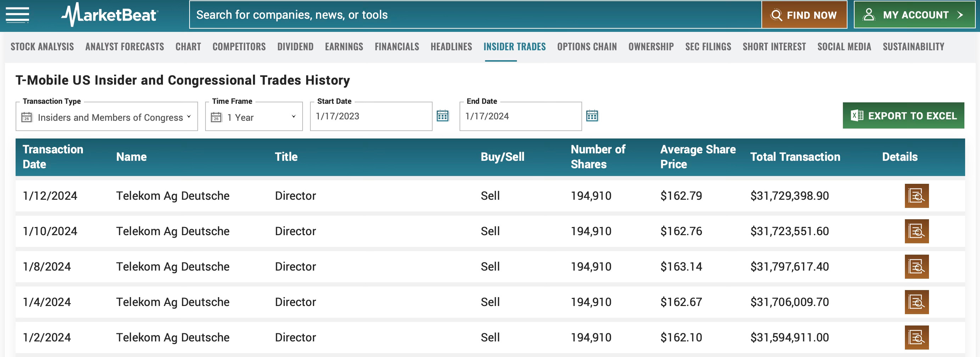The height and width of the screenshot is (357, 980).
Task: Click the $31,594,911.00 total transaction value
Action: 789,337
